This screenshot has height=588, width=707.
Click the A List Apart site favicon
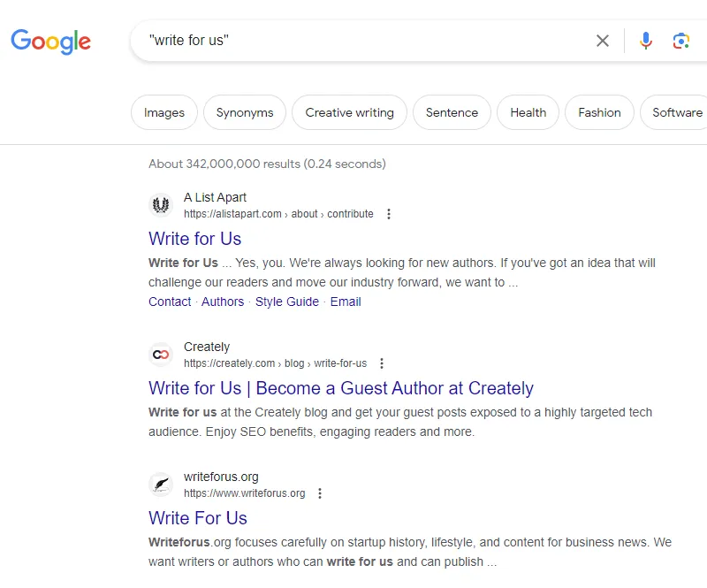[161, 204]
